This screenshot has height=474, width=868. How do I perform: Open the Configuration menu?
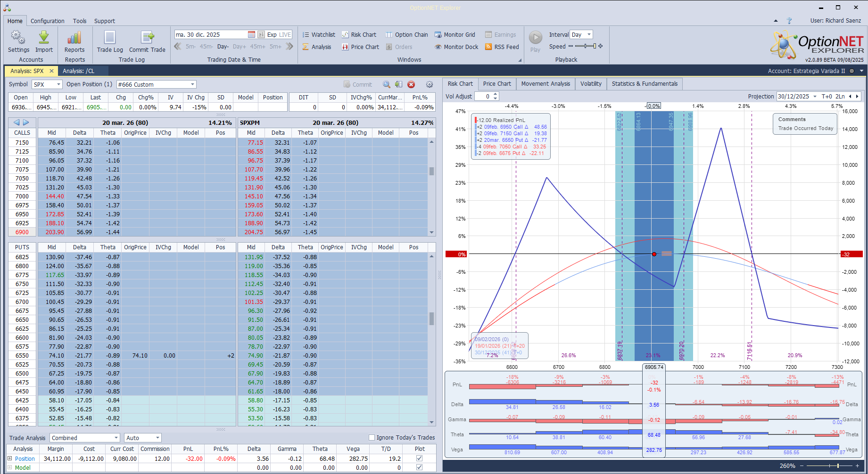[47, 21]
